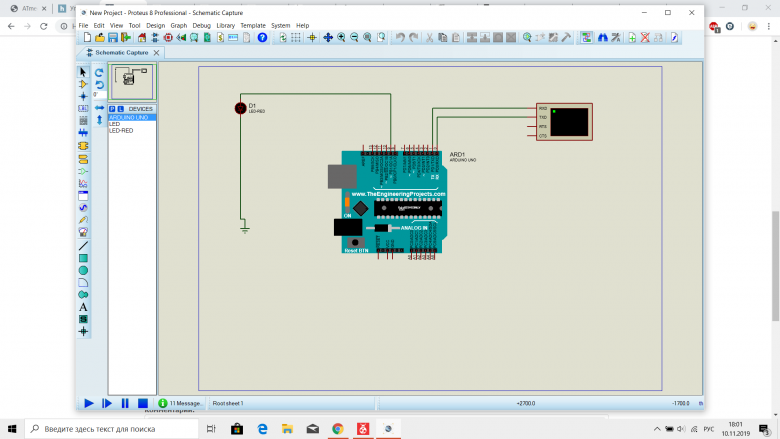Select Terminals Mode tool
780x439 pixels.
click(83, 159)
